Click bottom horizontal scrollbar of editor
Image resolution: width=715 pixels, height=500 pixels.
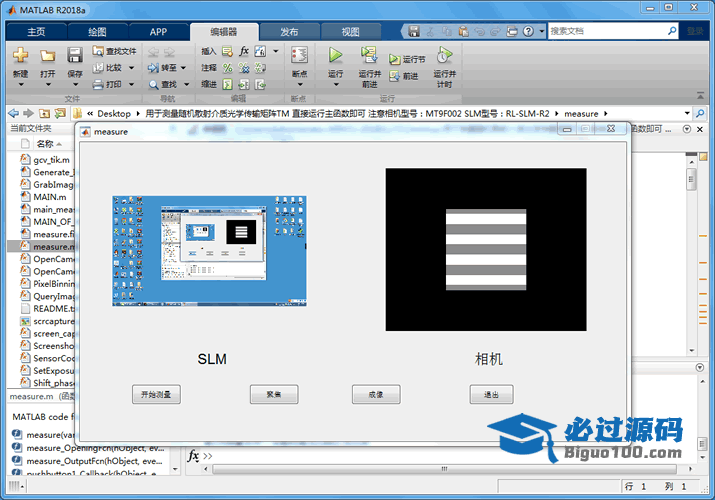[444, 469]
